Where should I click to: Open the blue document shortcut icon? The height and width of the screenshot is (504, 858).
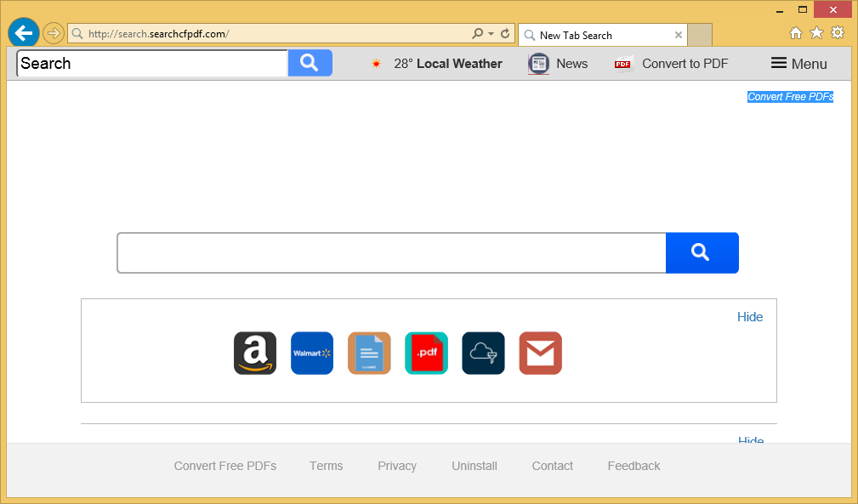[x=369, y=353]
